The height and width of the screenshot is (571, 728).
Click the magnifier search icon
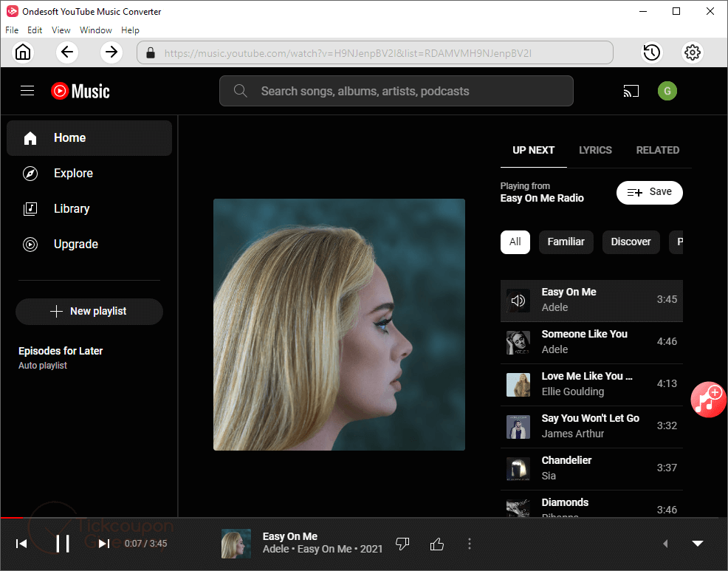[x=240, y=91]
